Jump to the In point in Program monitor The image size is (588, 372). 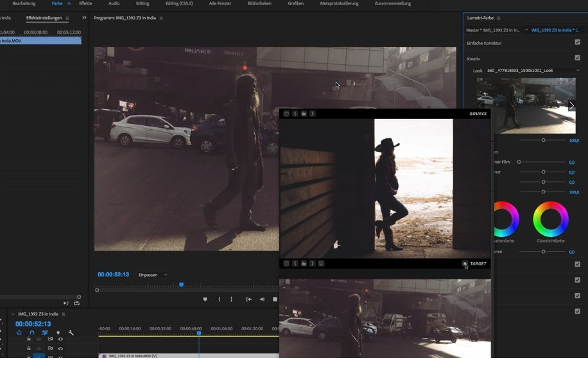click(x=248, y=299)
